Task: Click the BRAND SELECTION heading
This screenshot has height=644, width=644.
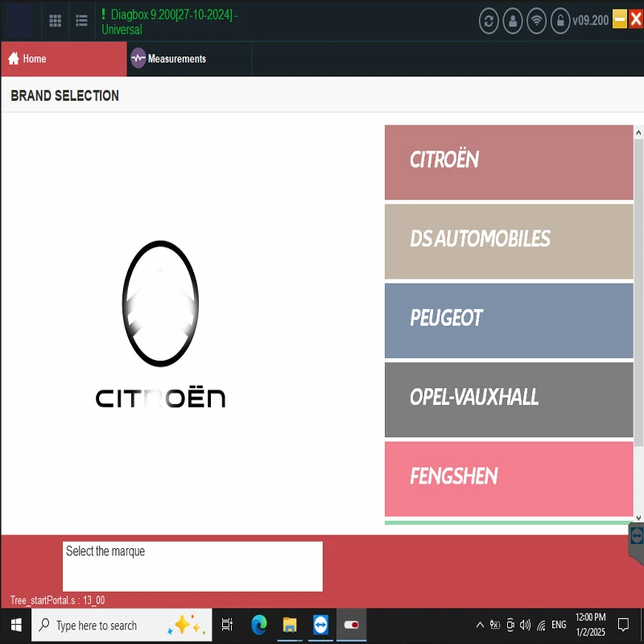Action: pos(65,96)
